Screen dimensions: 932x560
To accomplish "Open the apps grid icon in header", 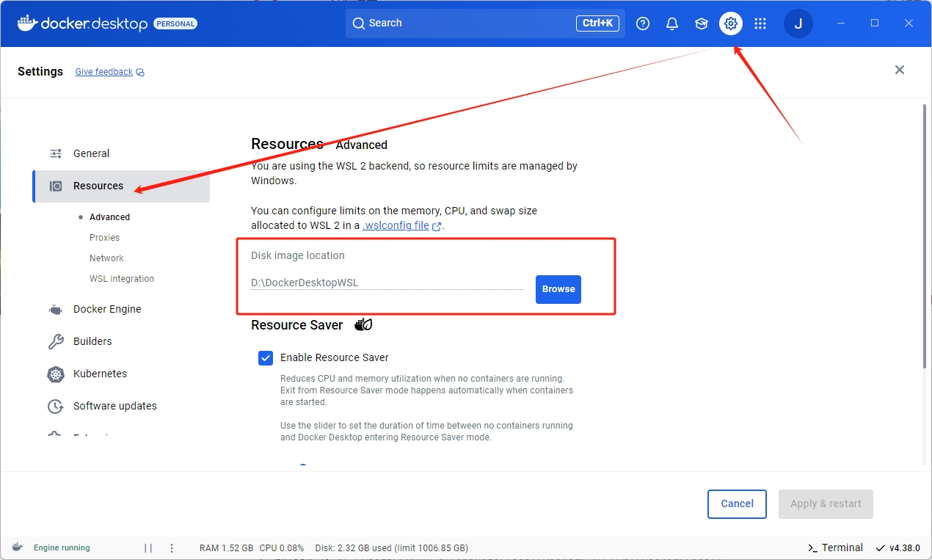I will pos(760,23).
